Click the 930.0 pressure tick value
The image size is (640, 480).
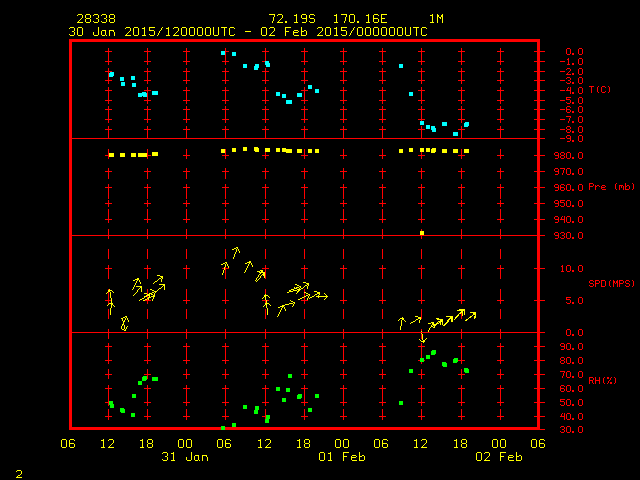tap(569, 236)
